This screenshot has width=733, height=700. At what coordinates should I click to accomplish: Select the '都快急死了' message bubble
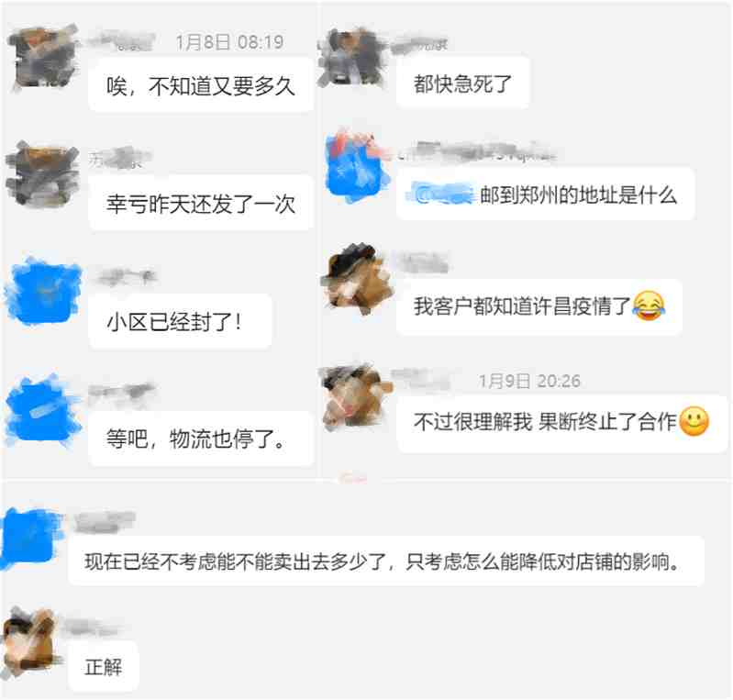[x=462, y=83]
